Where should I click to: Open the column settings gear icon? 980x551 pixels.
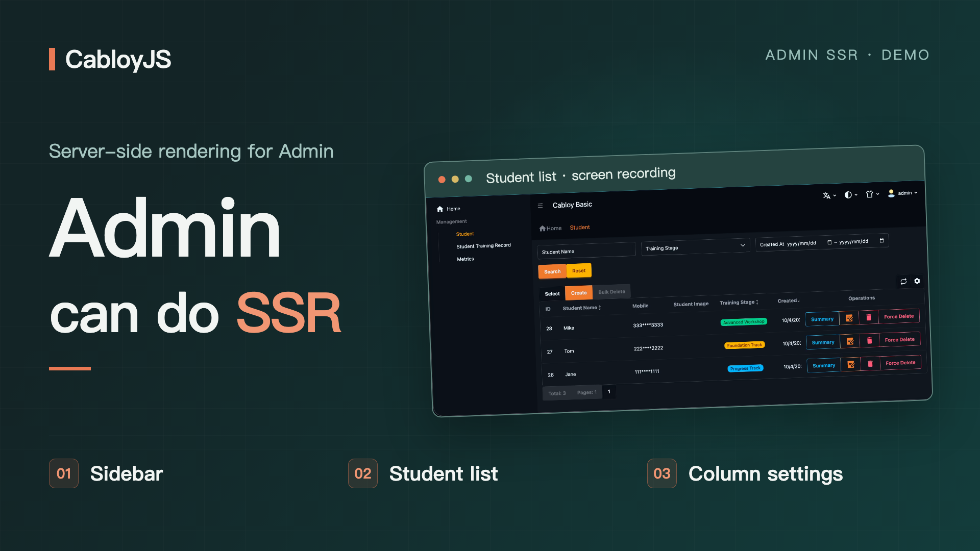917,281
